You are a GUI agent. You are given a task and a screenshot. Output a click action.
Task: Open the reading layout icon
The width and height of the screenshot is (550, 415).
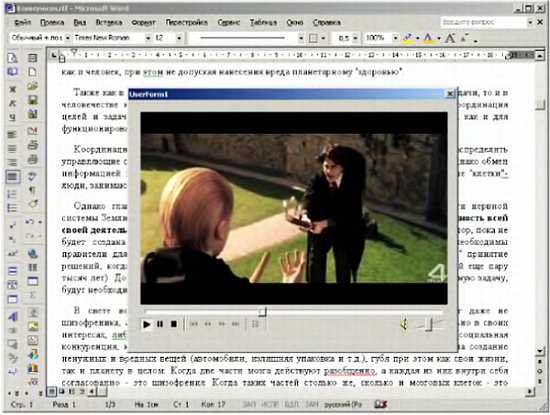click(x=12, y=72)
